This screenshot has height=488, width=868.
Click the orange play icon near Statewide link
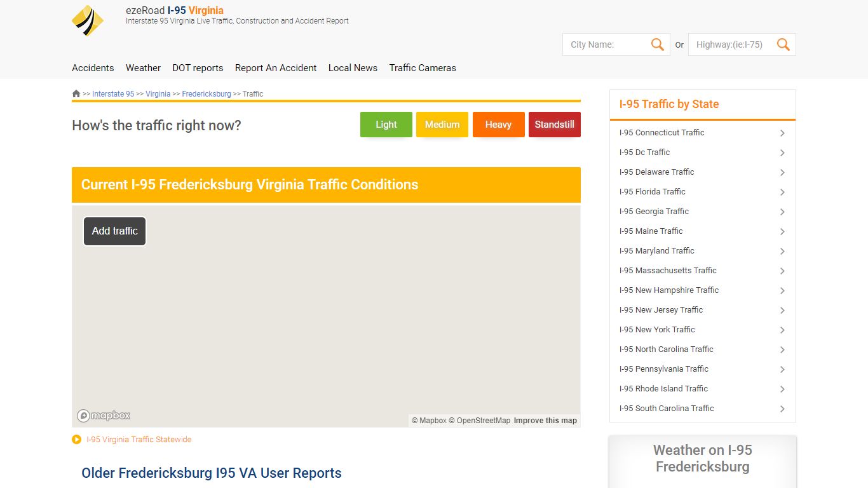[77, 439]
